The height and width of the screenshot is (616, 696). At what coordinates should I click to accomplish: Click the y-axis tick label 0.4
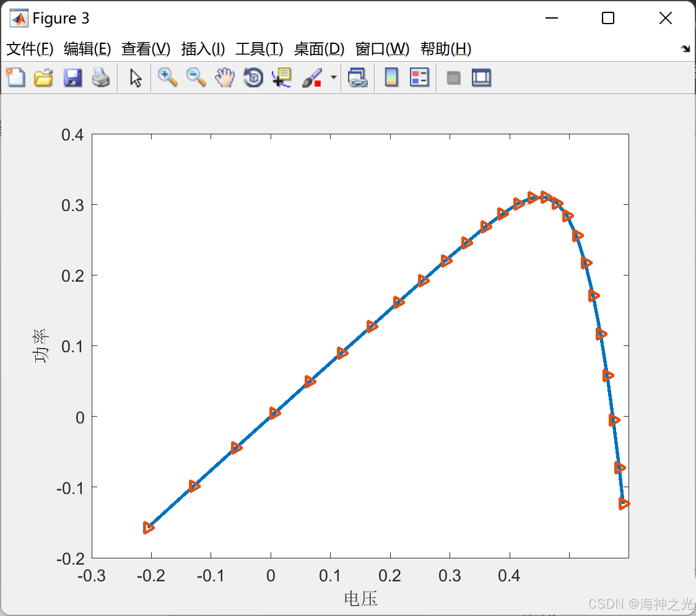pos(72,135)
